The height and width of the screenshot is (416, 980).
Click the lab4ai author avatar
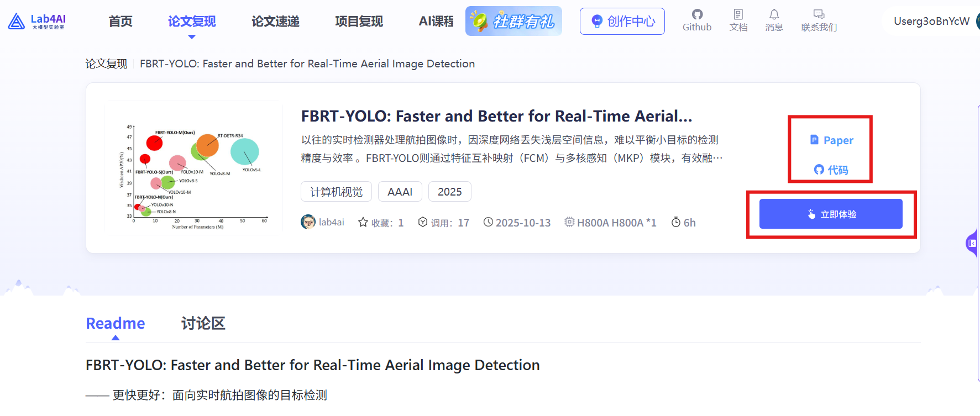[x=308, y=222]
